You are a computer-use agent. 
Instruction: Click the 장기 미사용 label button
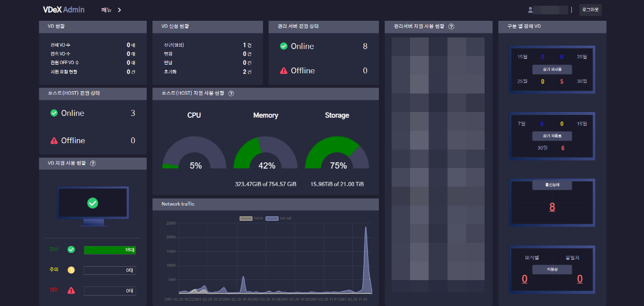click(552, 69)
